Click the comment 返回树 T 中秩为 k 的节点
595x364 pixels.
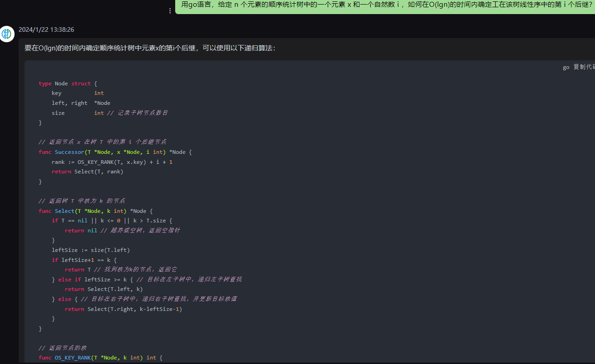(82, 201)
